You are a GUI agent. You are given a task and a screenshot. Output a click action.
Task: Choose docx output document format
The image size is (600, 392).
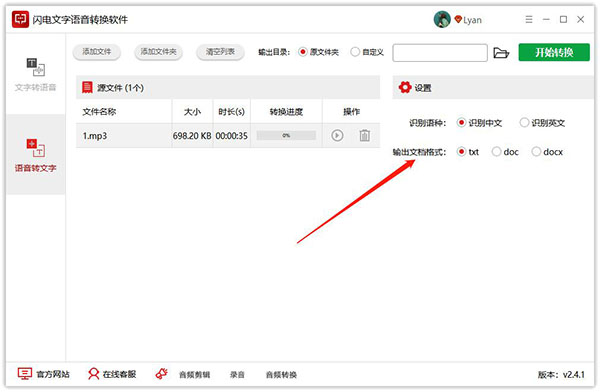[x=547, y=152]
